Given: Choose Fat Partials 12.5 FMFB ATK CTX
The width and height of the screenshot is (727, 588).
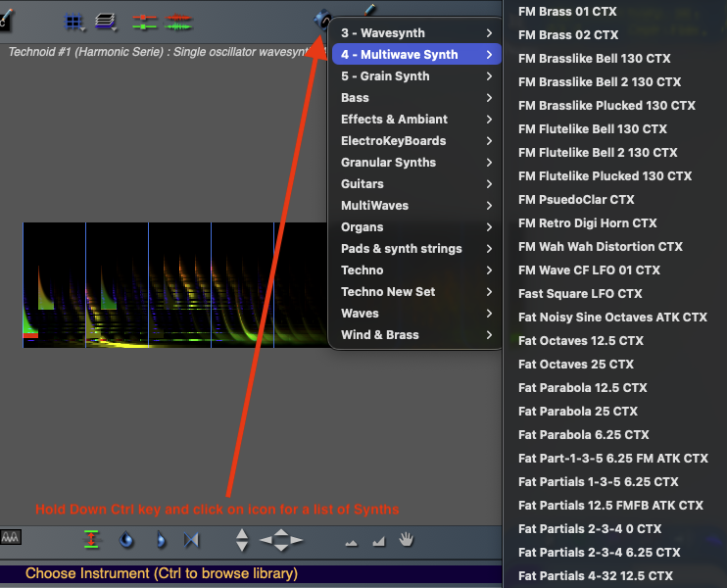Looking at the screenshot, I should 610,506.
